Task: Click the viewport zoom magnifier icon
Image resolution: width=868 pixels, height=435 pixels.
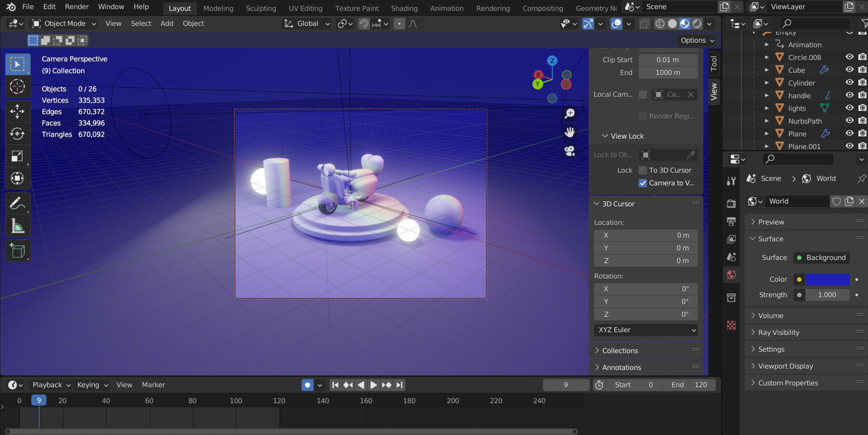Action: point(570,113)
